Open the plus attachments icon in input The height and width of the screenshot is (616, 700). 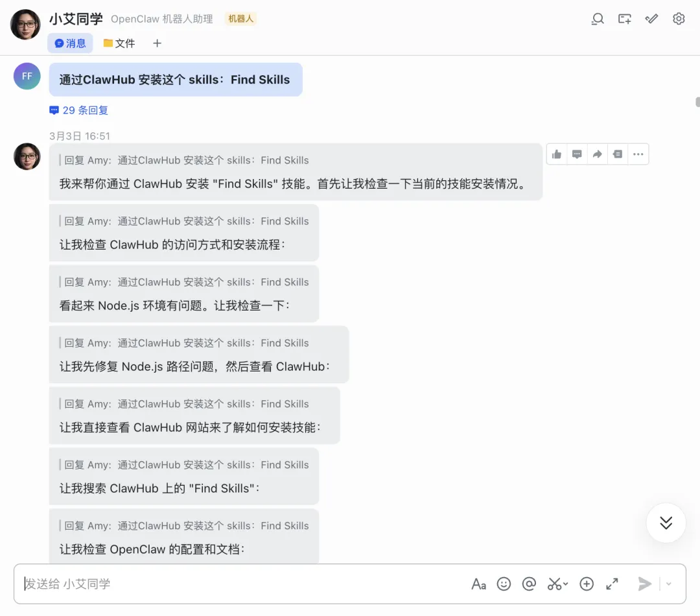(x=586, y=584)
